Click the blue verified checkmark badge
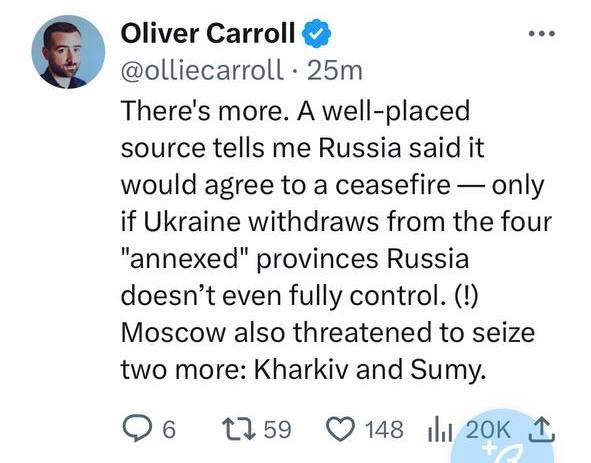Viewport: 591px width, 463px height. point(316,34)
